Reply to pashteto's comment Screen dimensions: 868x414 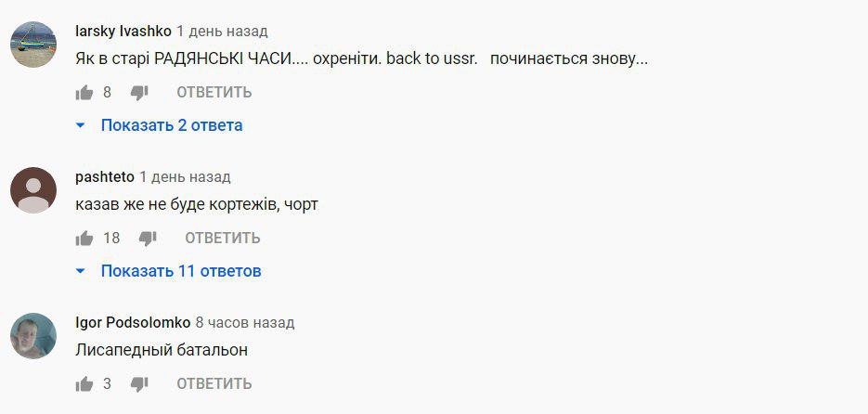(222, 238)
